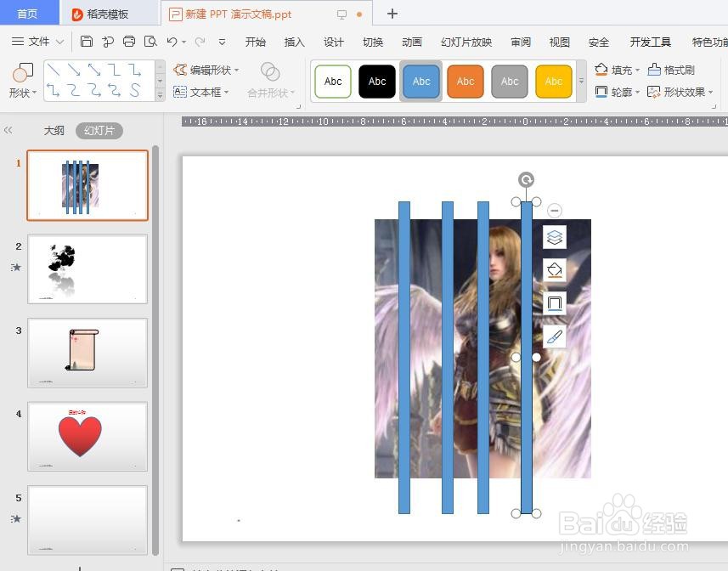Switch to the 安全 ribbon tab

(x=599, y=42)
